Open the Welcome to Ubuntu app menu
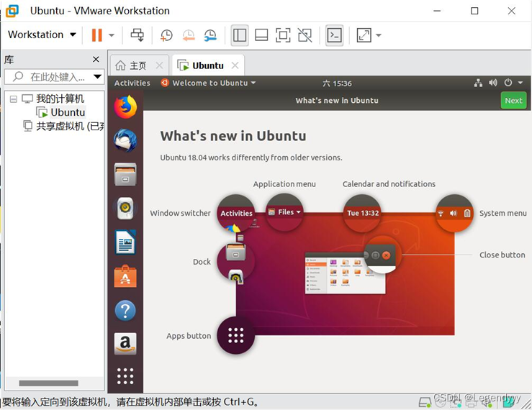This screenshot has width=532, height=410. (208, 83)
